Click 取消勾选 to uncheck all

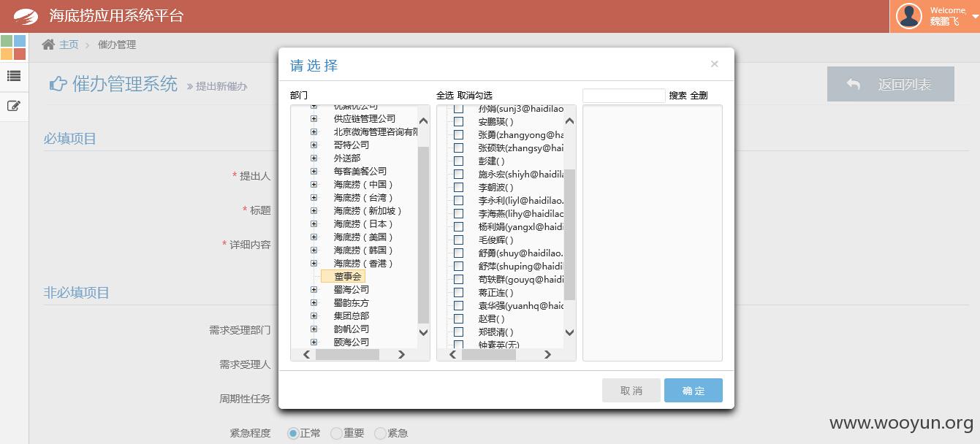coord(475,95)
